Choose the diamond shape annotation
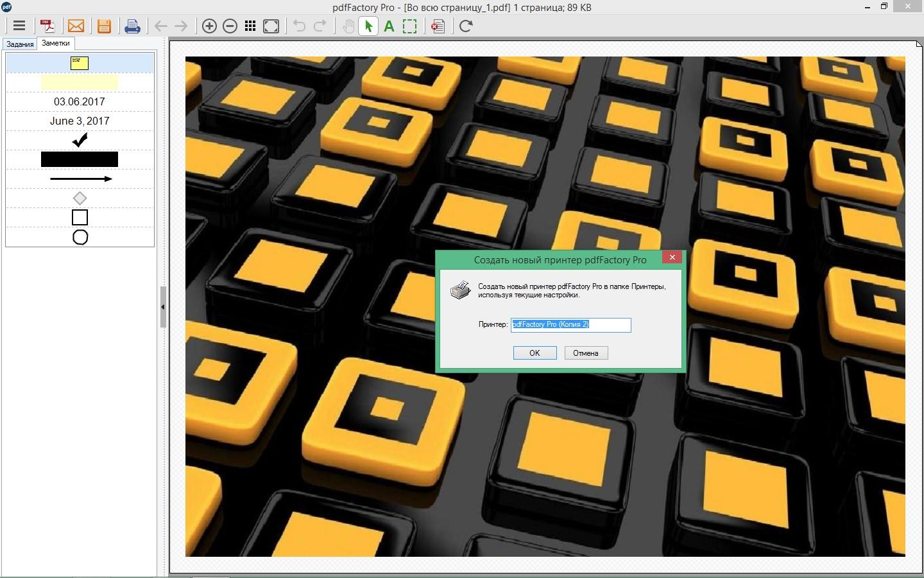Screen dimensions: 924x578 pyautogui.click(x=80, y=198)
